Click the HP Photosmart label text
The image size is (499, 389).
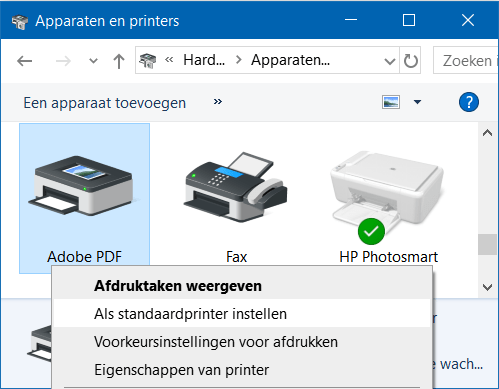[x=388, y=257]
